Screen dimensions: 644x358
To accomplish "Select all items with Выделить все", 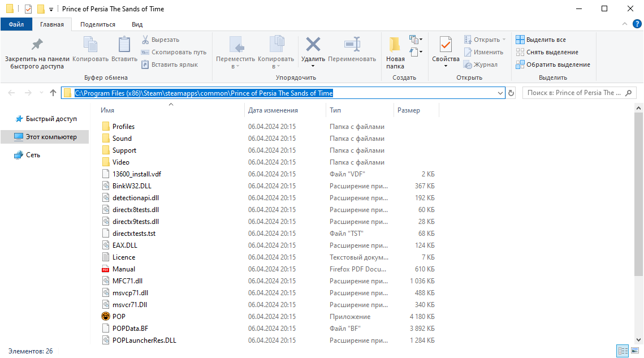I will coord(541,40).
